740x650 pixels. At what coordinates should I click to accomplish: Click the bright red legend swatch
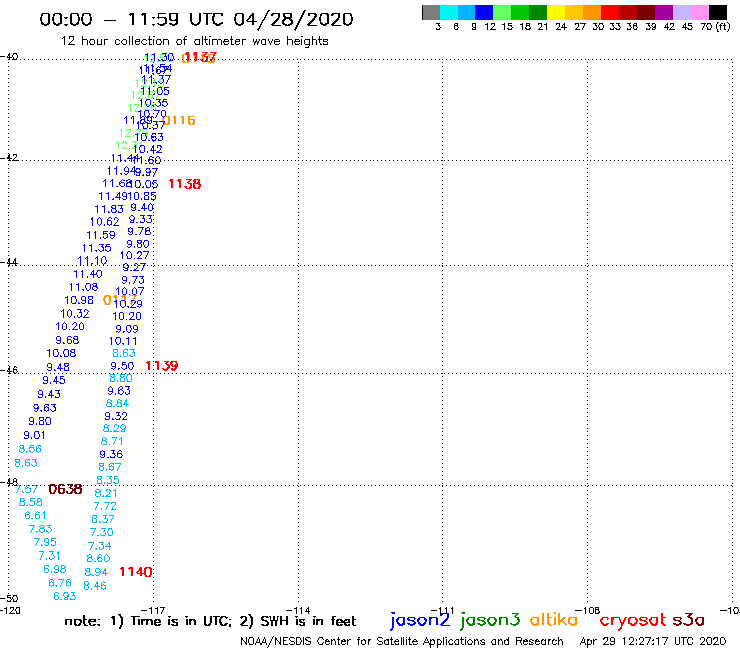click(610, 12)
